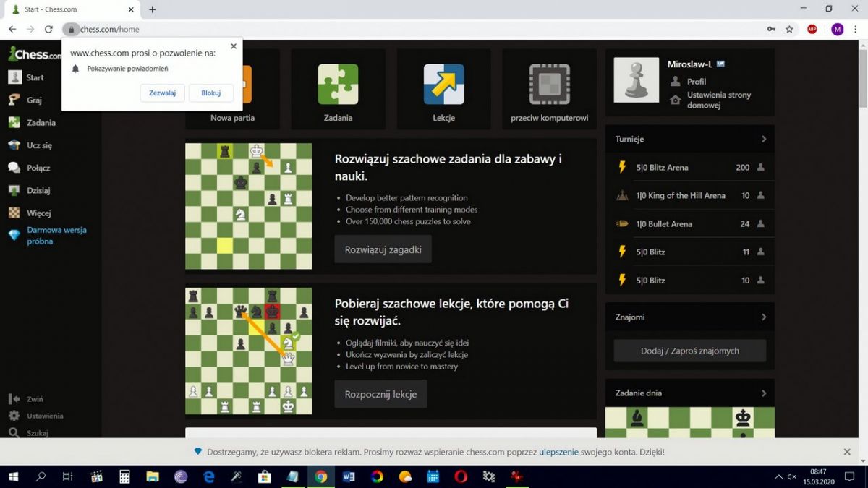Open File Explorer from the taskbar

point(153,476)
